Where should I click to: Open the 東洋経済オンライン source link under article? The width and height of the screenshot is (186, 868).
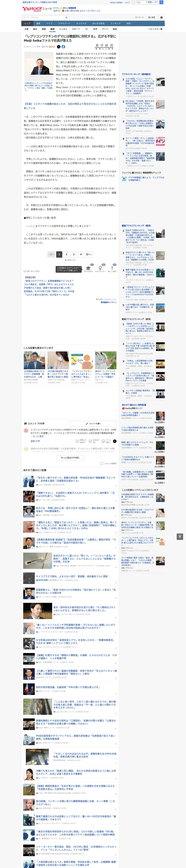click(108, 302)
